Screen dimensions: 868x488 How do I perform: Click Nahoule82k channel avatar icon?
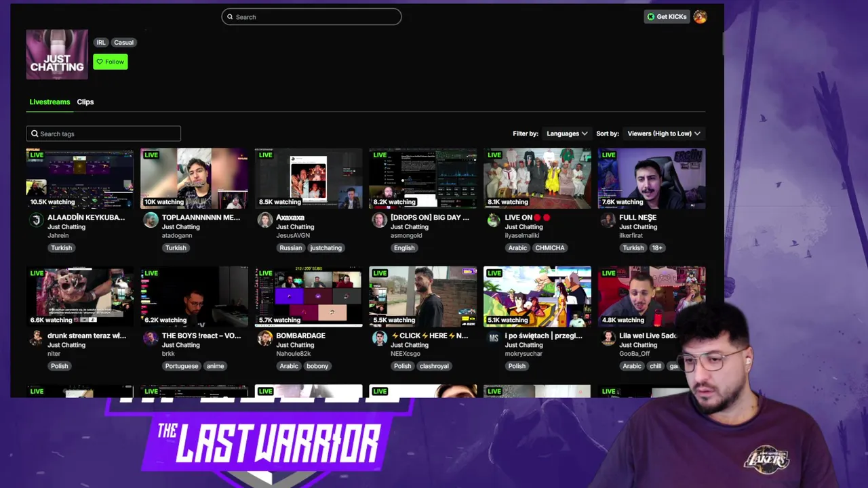coord(265,338)
